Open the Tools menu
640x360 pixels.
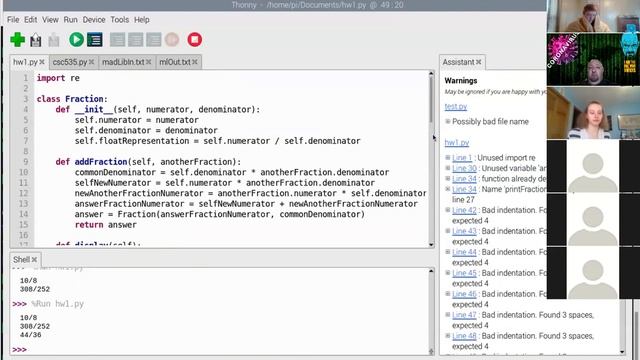tap(119, 20)
